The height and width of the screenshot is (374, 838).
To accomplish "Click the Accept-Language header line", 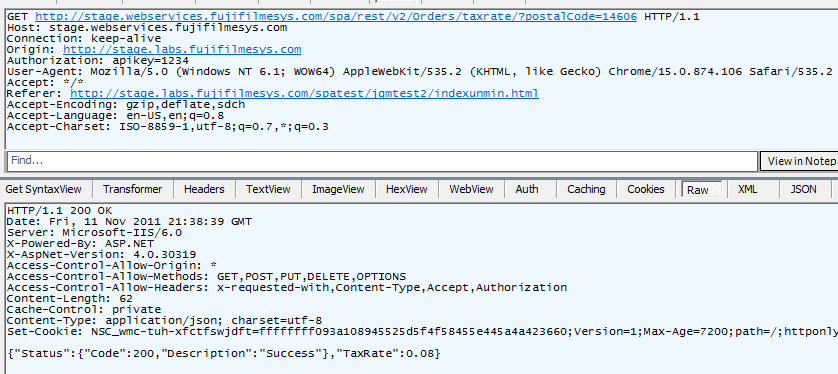I will (x=115, y=115).
